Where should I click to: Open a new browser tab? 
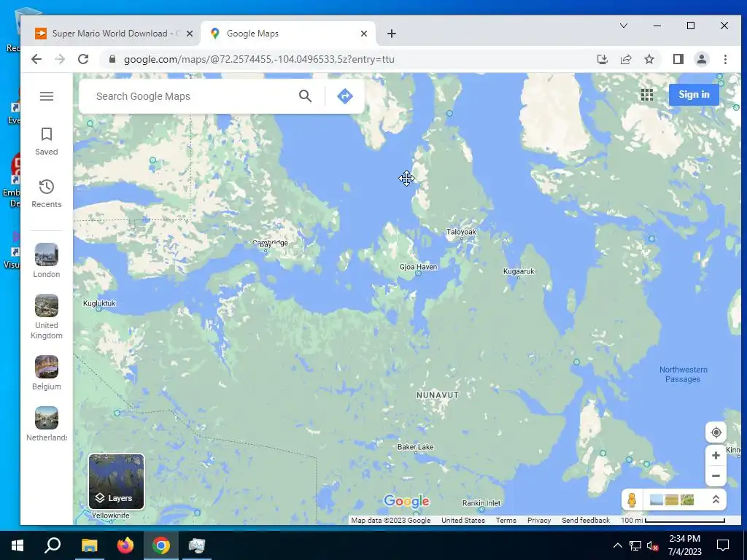(x=391, y=34)
